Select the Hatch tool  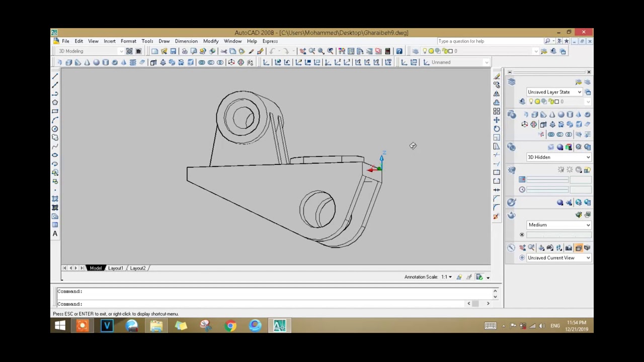click(x=55, y=199)
